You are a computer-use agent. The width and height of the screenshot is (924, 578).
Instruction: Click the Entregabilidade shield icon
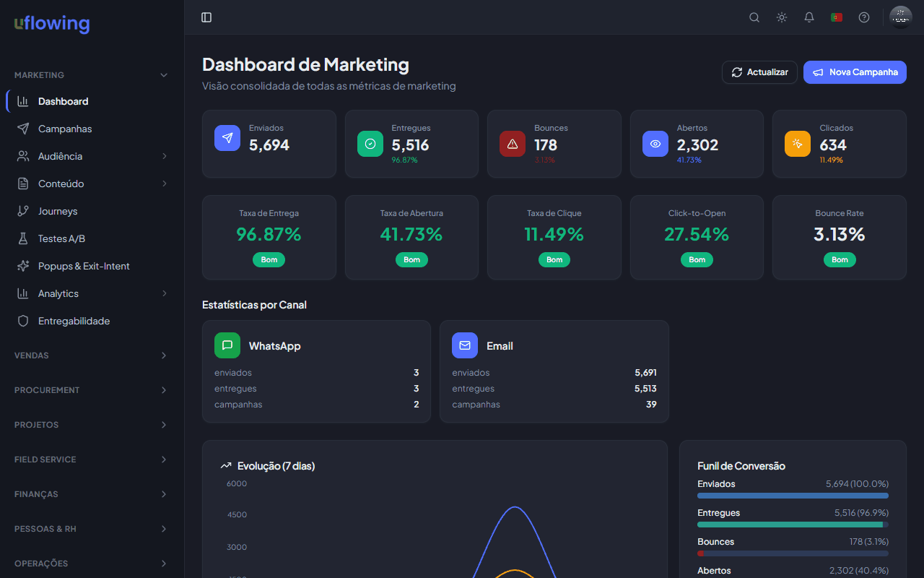[22, 320]
